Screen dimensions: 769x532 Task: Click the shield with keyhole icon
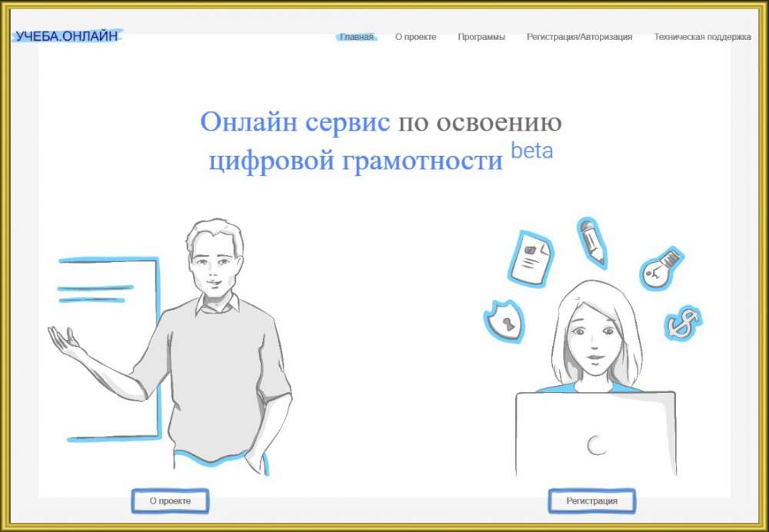click(x=504, y=321)
